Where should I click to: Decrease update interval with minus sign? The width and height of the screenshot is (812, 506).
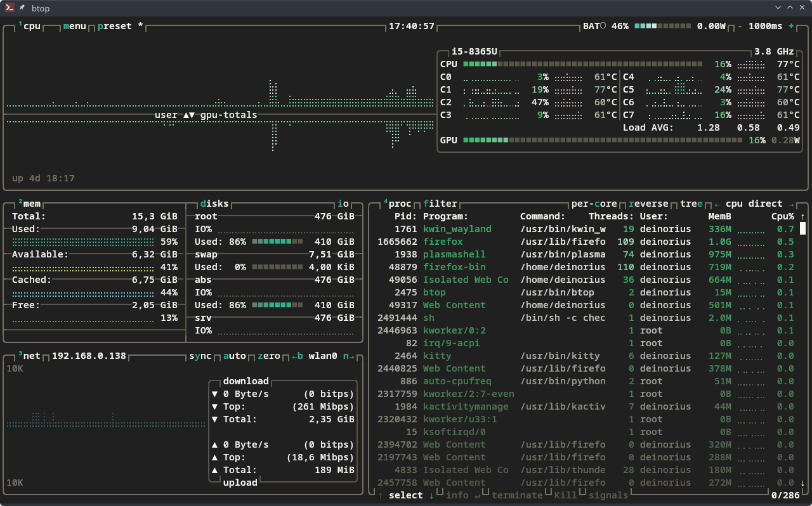click(740, 26)
